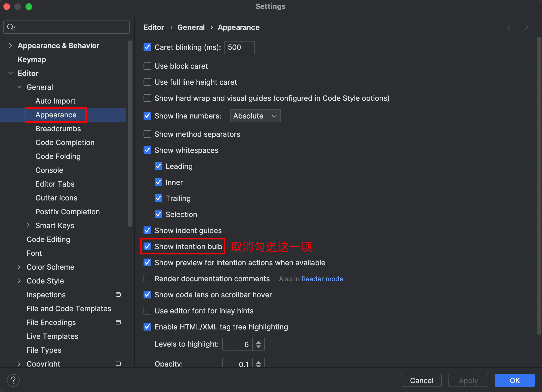Screen dimensions: 542x392
Task: Open the Absolute line numbers dropdown
Action: coord(255,116)
